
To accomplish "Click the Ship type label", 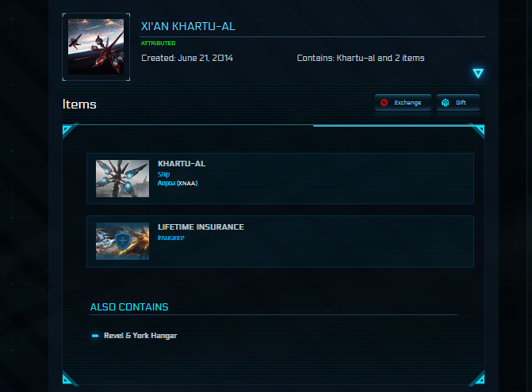I will tap(163, 174).
